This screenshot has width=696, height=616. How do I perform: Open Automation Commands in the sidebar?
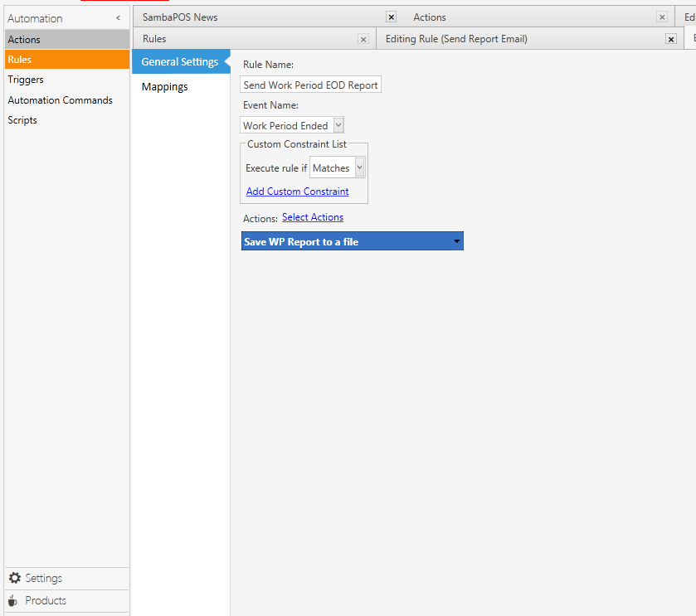(60, 100)
